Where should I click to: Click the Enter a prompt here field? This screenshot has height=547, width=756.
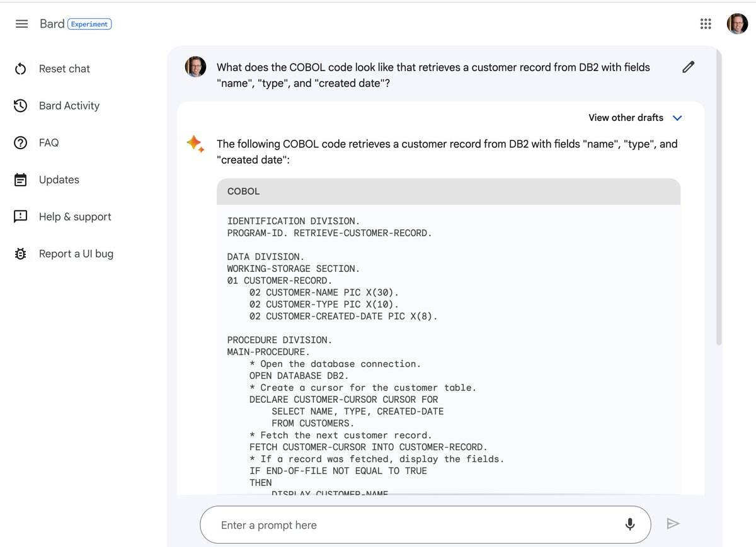[315, 524]
